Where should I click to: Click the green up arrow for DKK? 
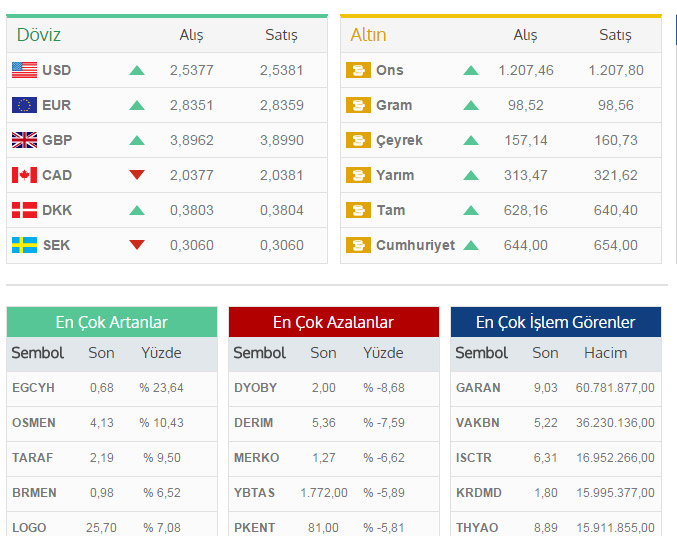(137, 210)
